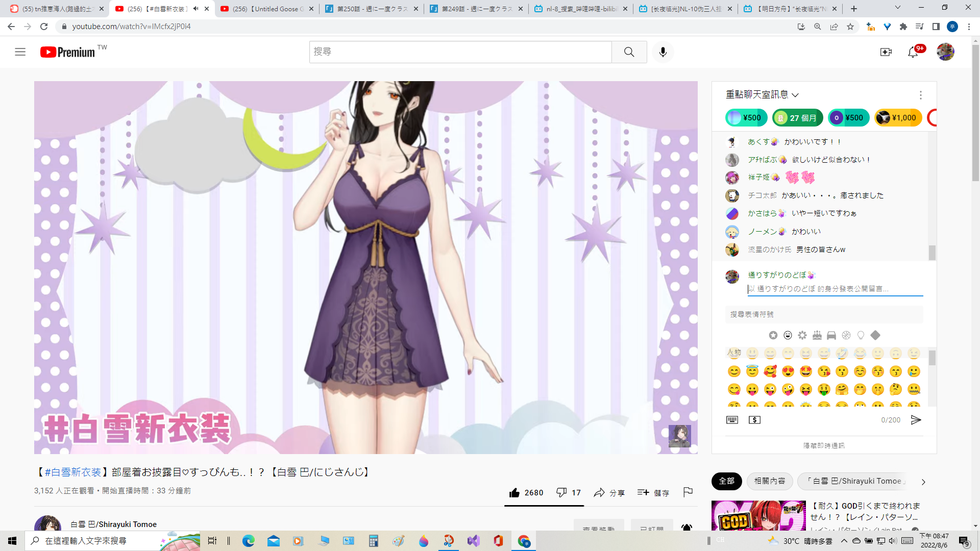
Task: Open the Super Chat dollar purchase icon
Action: click(x=754, y=420)
